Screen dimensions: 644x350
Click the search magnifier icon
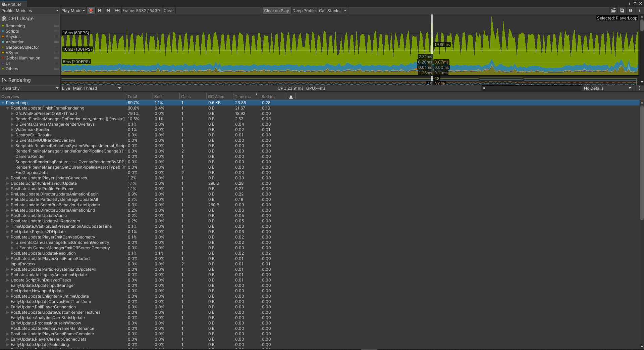point(484,88)
